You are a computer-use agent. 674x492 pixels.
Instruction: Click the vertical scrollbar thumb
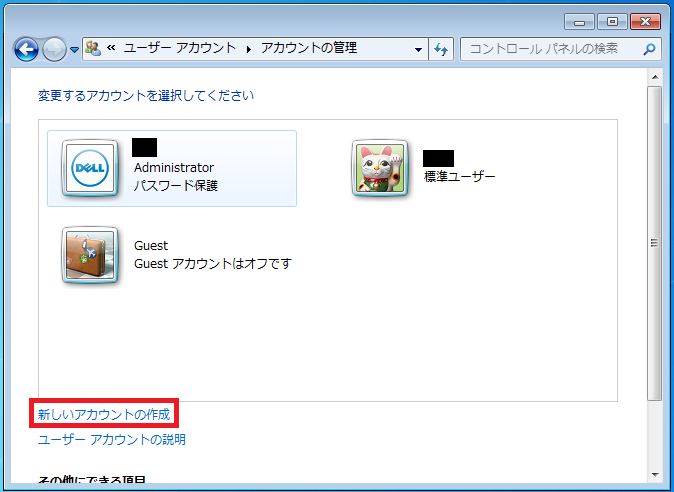point(655,243)
